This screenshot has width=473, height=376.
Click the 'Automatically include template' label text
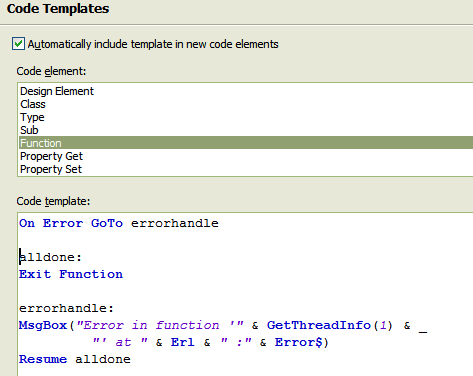coord(153,44)
